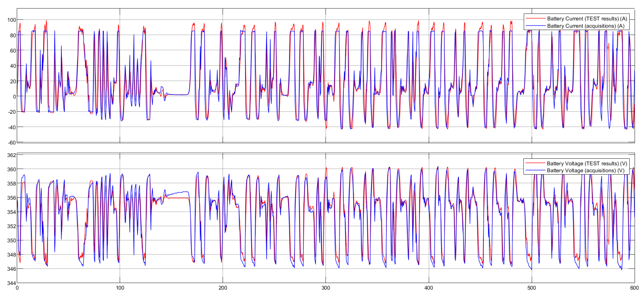Screen dimensions: 644x297
Task: Click the Battery Voltage (acquisitions) legend entry
Action: 585,171
